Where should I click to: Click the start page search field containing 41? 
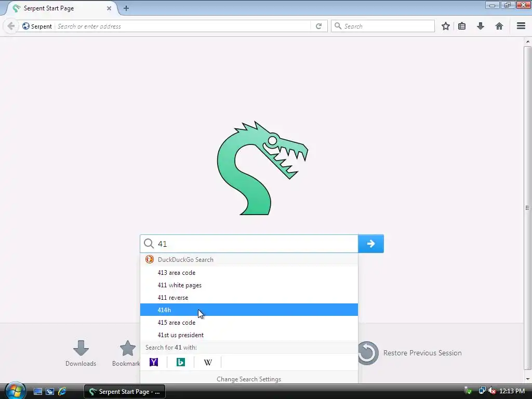coord(249,244)
